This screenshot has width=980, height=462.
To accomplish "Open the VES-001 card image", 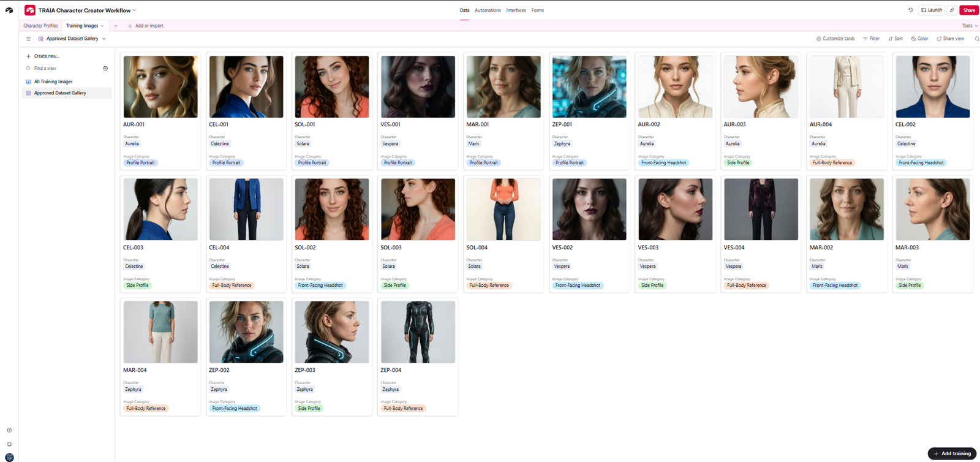I will pyautogui.click(x=418, y=87).
